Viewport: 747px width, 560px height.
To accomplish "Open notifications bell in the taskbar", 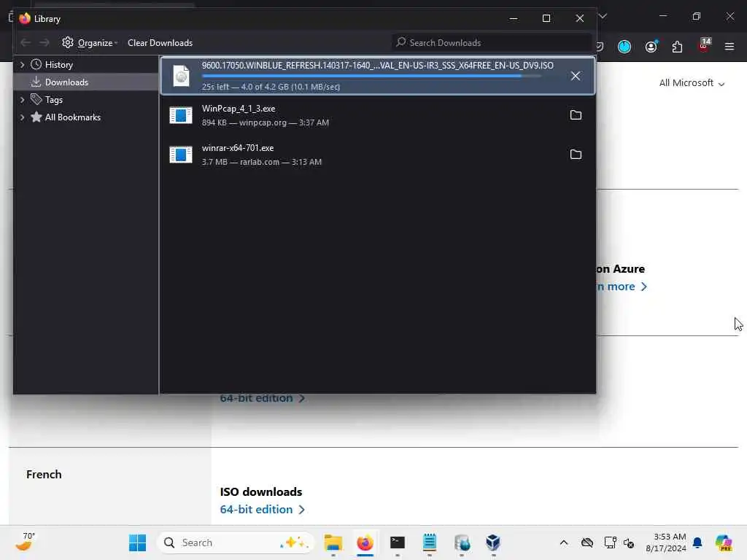I will click(697, 542).
